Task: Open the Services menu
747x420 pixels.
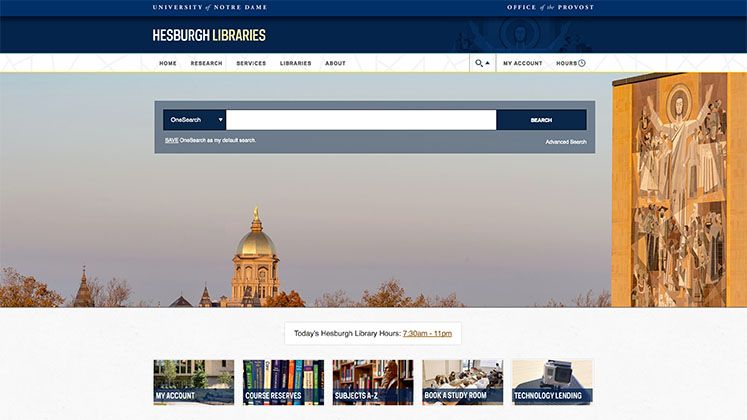Action: pos(251,63)
